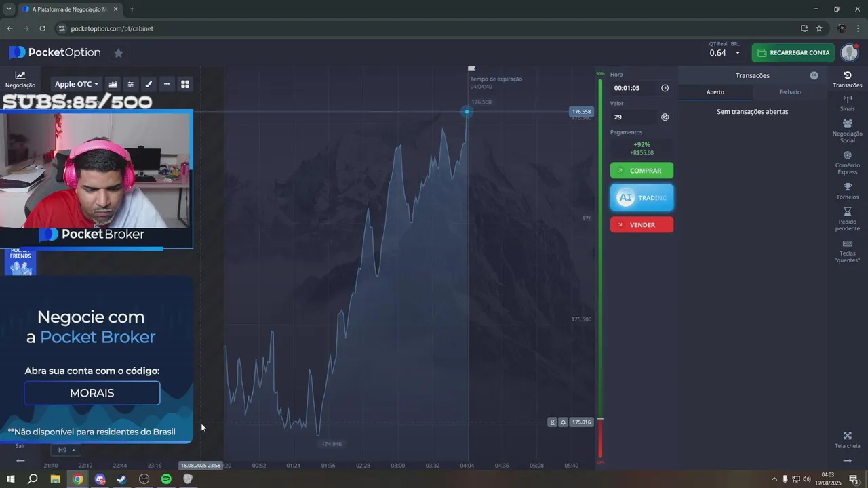Click the red Vender button
This screenshot has height=488, width=868.
click(642, 225)
